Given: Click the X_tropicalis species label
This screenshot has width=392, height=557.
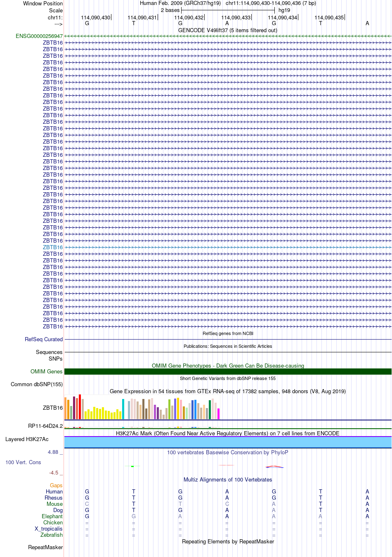Looking at the screenshot, I should tap(49, 529).
